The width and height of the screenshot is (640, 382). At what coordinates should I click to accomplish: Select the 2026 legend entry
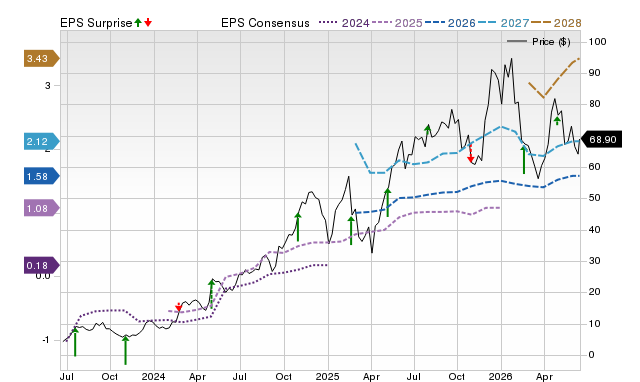pos(450,23)
